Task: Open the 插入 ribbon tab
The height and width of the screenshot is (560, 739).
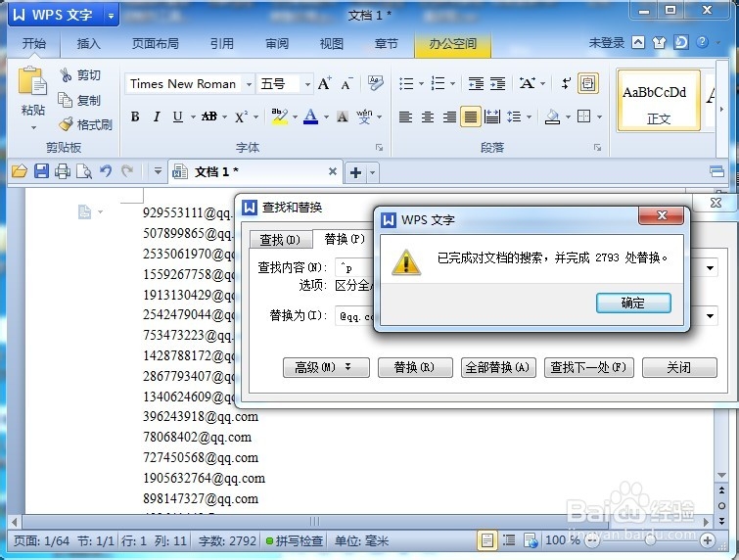Action: coord(89,44)
